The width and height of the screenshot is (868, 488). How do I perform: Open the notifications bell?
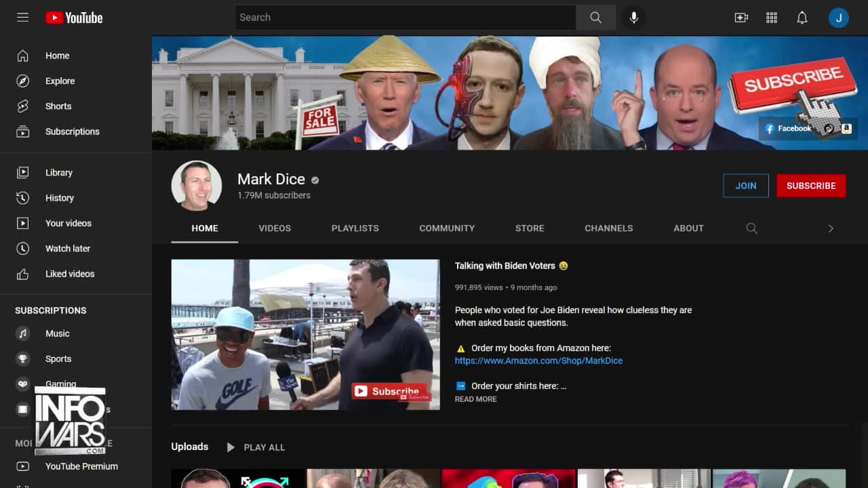coord(802,18)
